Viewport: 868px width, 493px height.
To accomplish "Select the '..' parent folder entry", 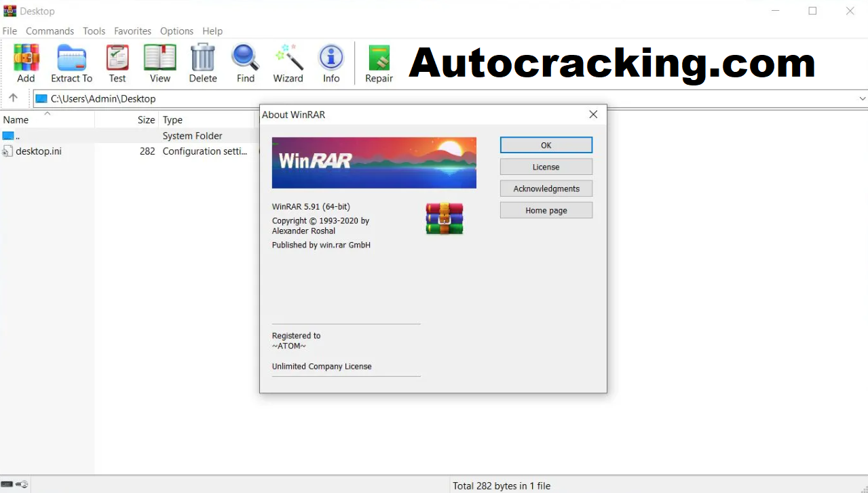I will tap(18, 136).
